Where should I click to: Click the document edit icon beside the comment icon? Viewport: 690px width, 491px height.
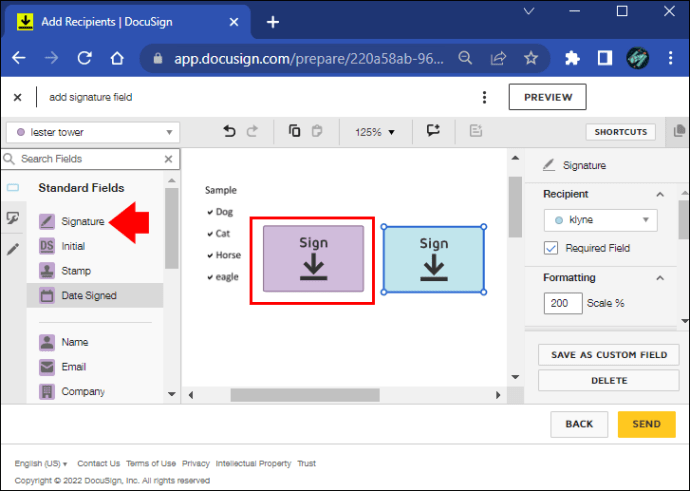[x=476, y=131]
